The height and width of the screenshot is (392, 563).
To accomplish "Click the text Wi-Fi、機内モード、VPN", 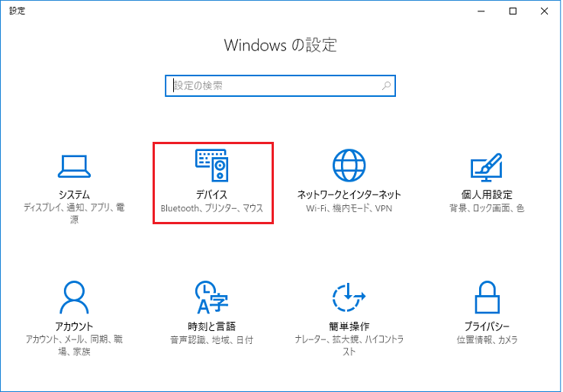I will coord(349,208).
